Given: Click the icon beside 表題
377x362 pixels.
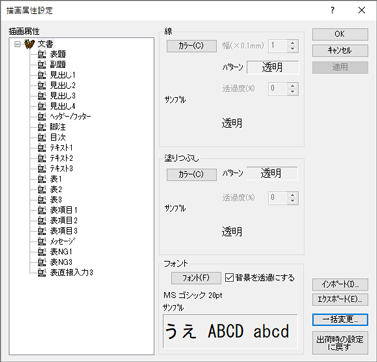Looking at the screenshot, I should click(x=42, y=54).
